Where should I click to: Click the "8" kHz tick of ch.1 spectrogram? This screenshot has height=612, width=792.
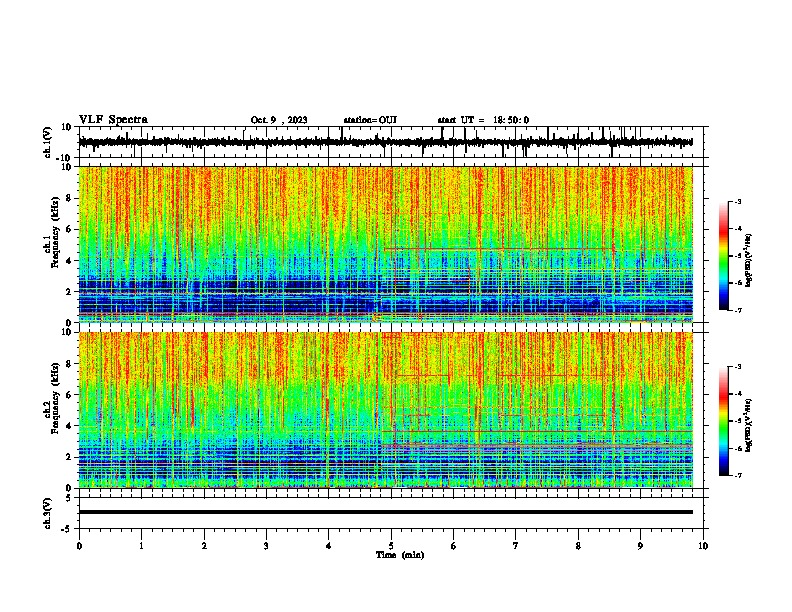(x=70, y=198)
